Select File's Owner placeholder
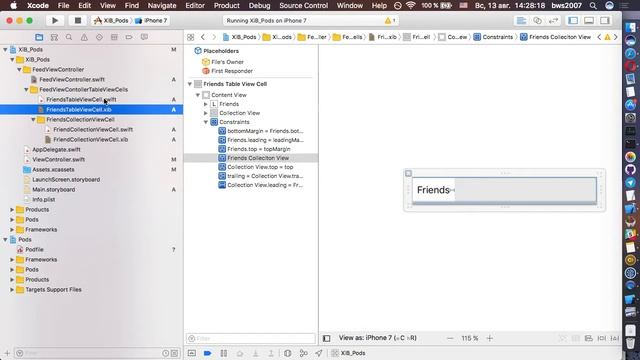Viewport: 640px width, 360px height. (227, 62)
